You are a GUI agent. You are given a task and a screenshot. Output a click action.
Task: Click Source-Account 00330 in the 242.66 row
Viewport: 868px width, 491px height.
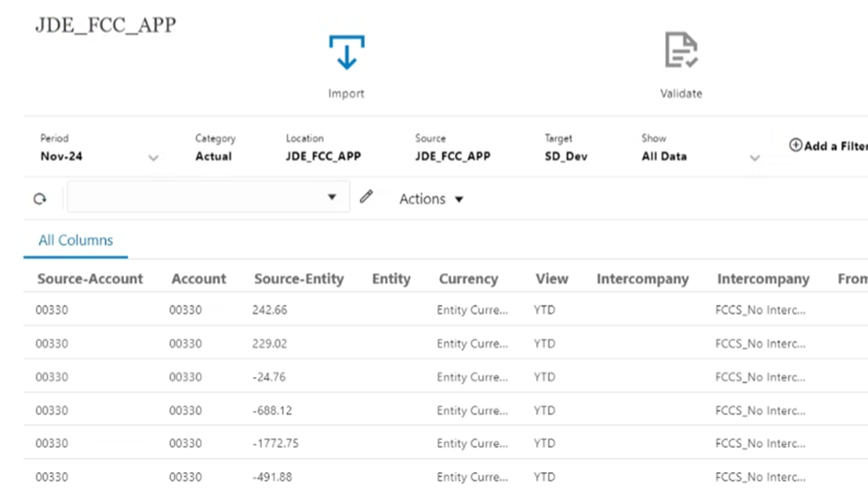(52, 310)
